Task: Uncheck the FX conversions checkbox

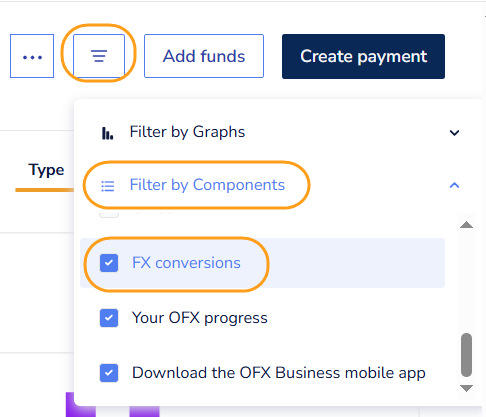Action: 109,263
